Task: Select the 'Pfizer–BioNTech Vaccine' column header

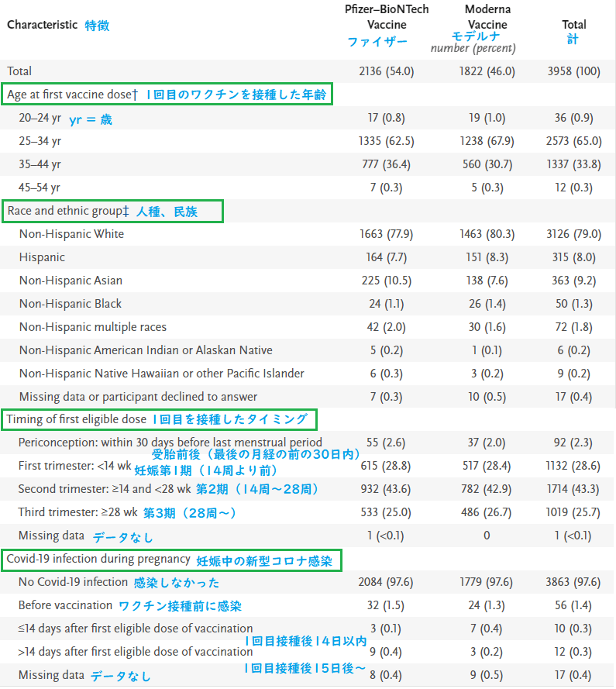Action: click(x=387, y=17)
